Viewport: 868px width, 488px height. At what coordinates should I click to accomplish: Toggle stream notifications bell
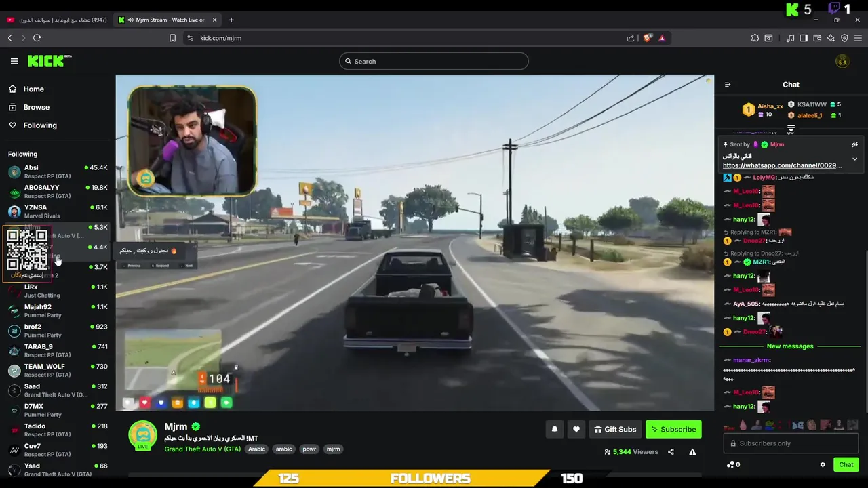(555, 429)
